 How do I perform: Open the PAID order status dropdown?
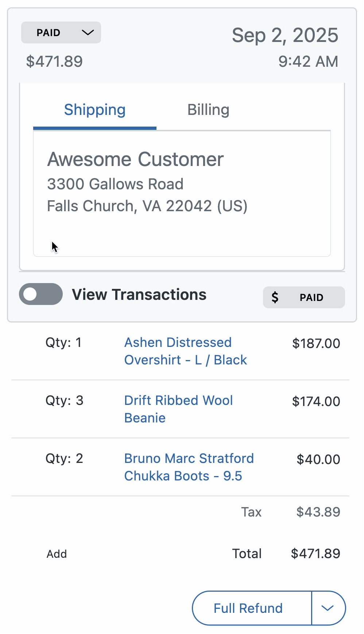pyautogui.click(x=61, y=32)
